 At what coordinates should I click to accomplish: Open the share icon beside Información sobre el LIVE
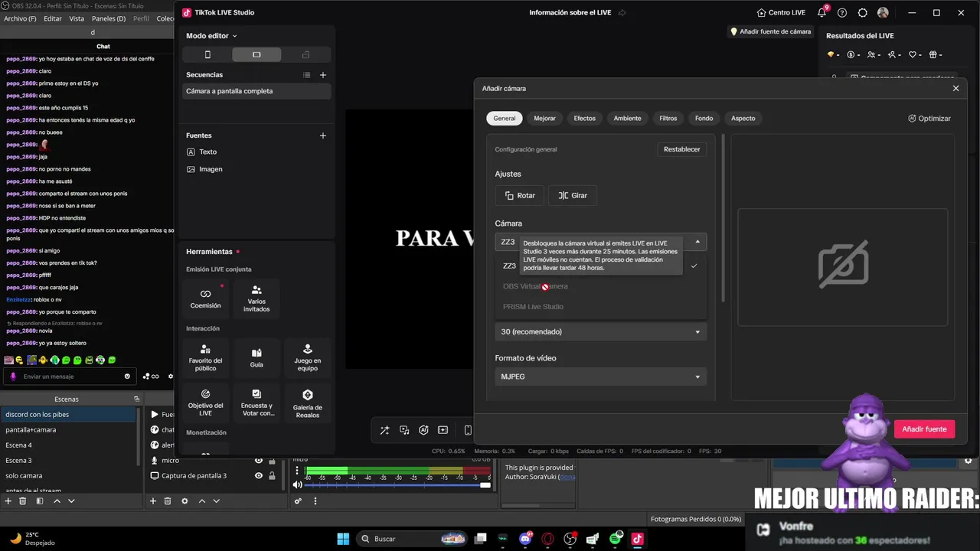coord(622,13)
